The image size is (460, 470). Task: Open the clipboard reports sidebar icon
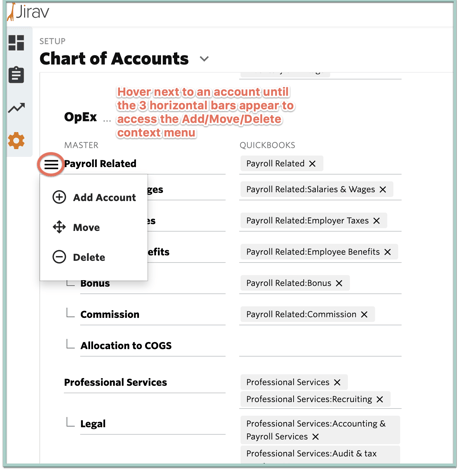[x=16, y=75]
